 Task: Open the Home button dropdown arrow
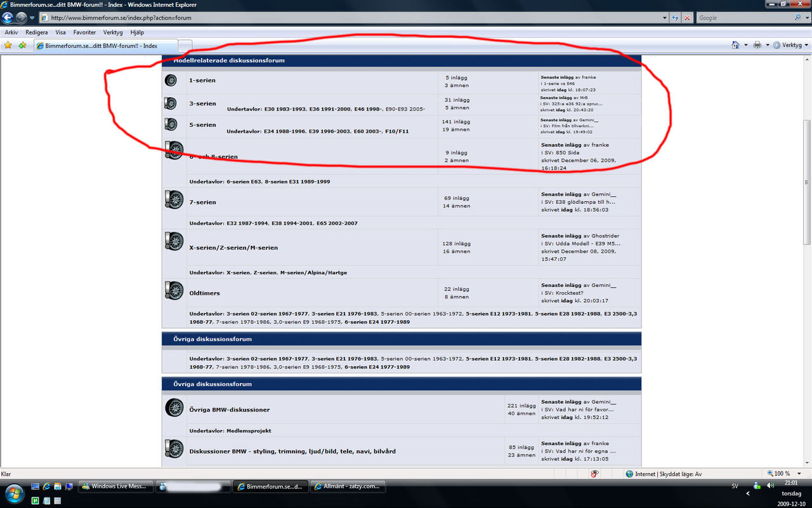745,45
